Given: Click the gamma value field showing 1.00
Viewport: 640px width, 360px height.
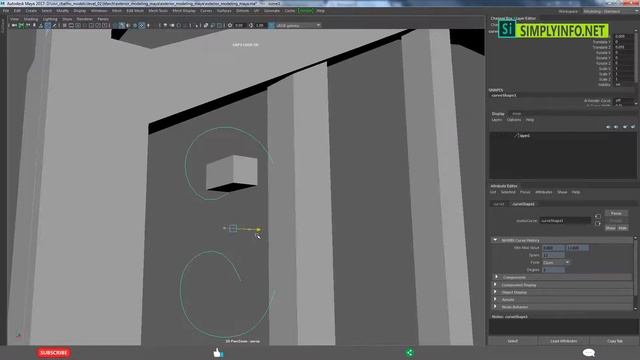Looking at the screenshot, I should point(260,25).
